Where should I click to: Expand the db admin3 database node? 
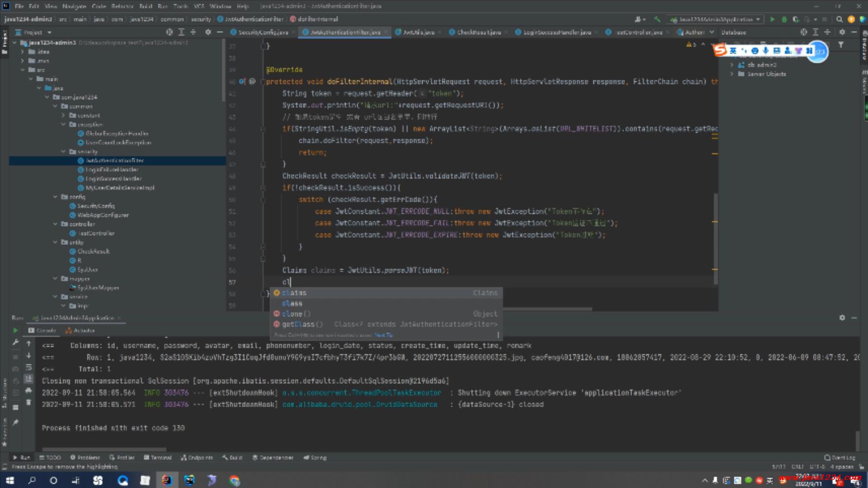click(732, 65)
